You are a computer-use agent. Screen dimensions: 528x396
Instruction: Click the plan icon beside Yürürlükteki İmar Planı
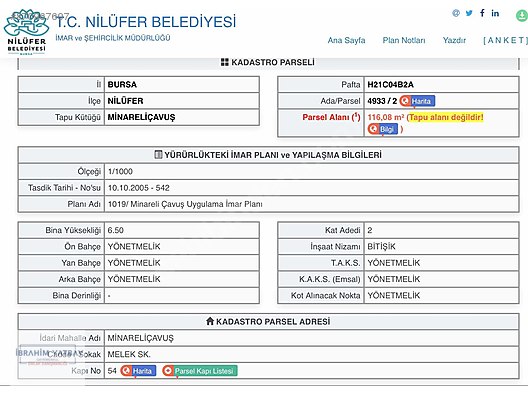pos(158,155)
